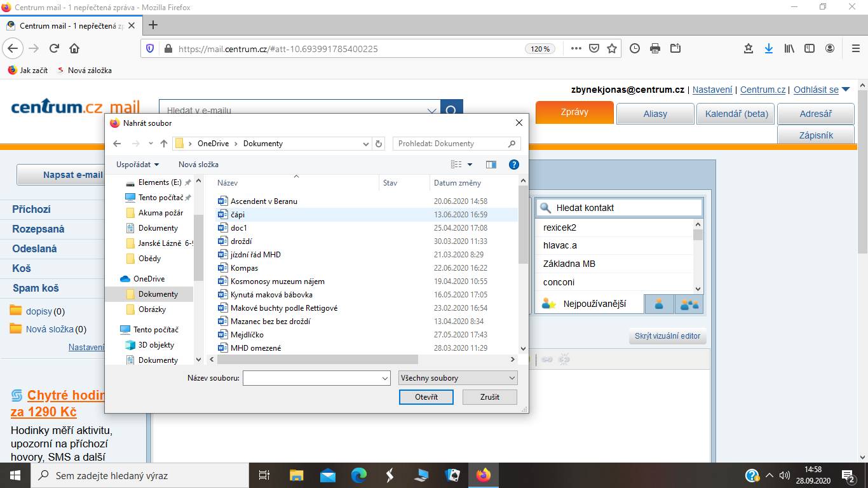Open File Explorer from taskbar
The width and height of the screenshot is (868, 488).
click(x=297, y=475)
